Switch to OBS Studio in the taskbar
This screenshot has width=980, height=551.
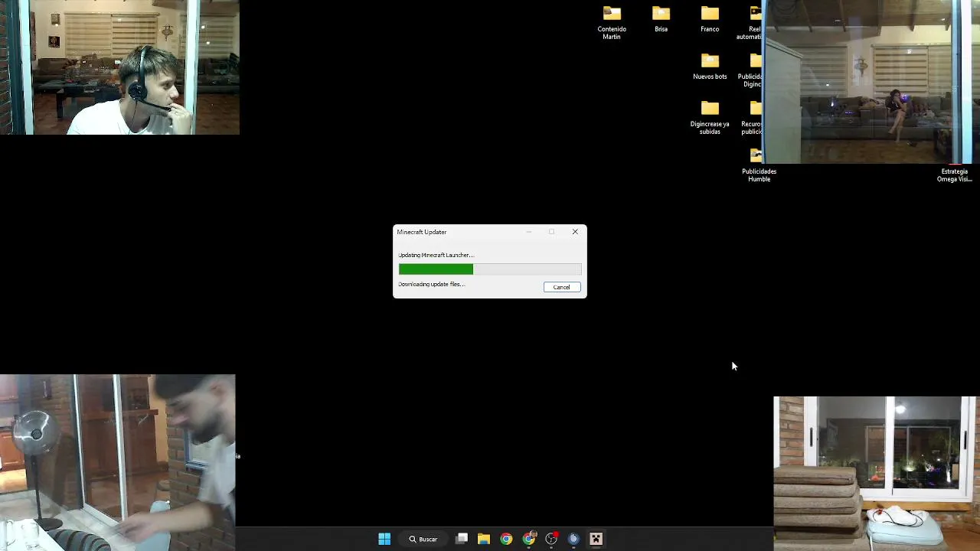pos(551,539)
